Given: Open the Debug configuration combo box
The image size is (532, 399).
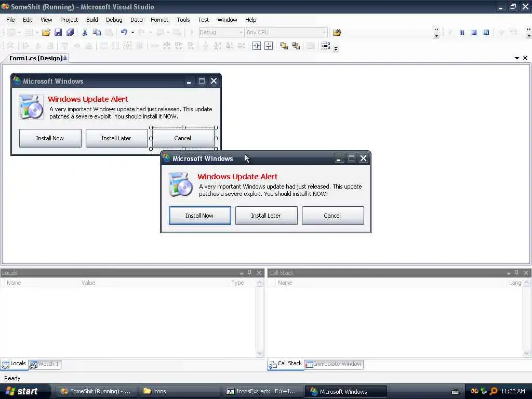Looking at the screenshot, I should click(x=221, y=32).
